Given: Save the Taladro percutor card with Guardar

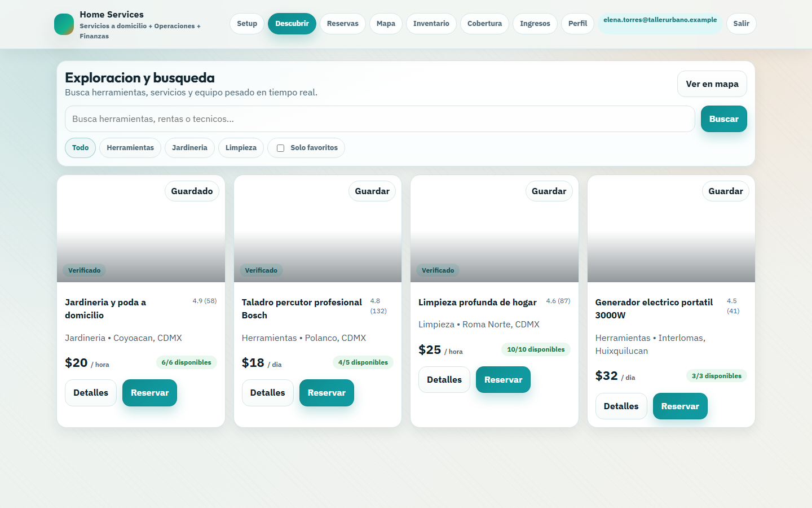Looking at the screenshot, I should point(372,191).
